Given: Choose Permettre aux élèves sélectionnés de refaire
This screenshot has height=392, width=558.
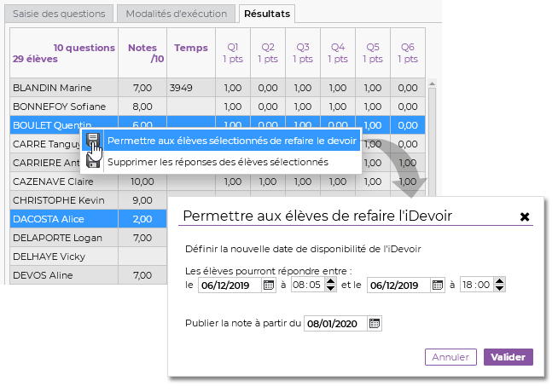Looking at the screenshot, I should pos(232,141).
